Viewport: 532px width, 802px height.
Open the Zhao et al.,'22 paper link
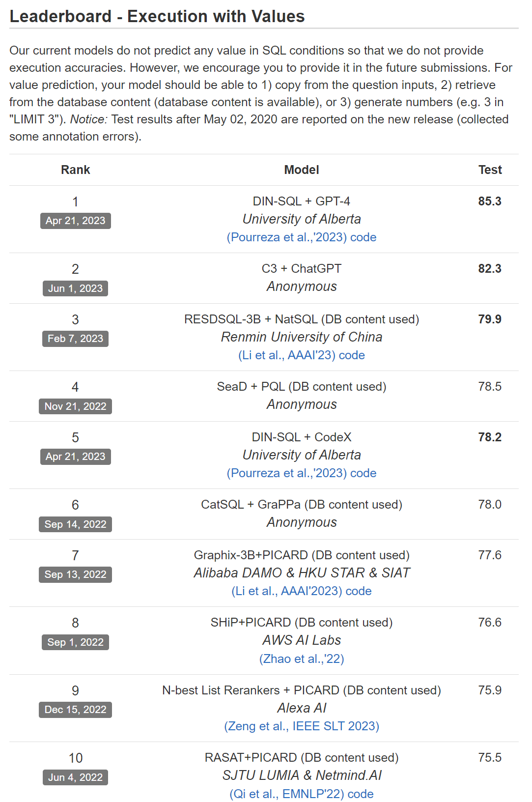[302, 659]
